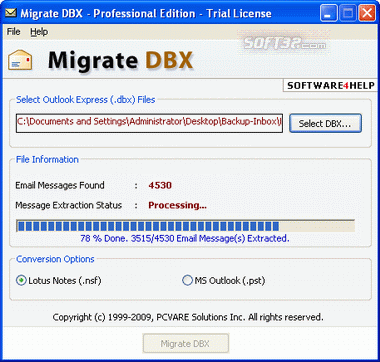The width and height of the screenshot is (380, 362).
Task: Click the 'Processing...' status text
Action: 177,205
